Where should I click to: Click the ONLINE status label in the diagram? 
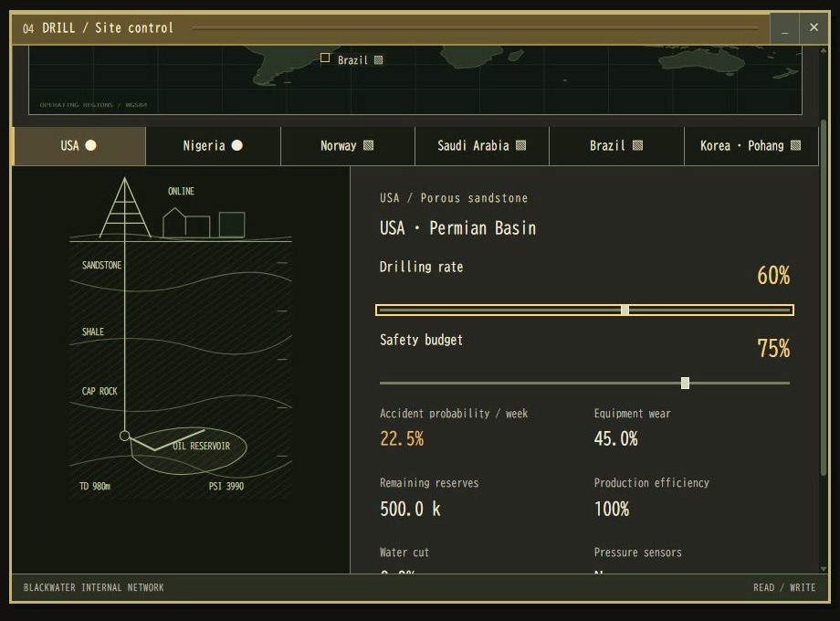coord(181,191)
